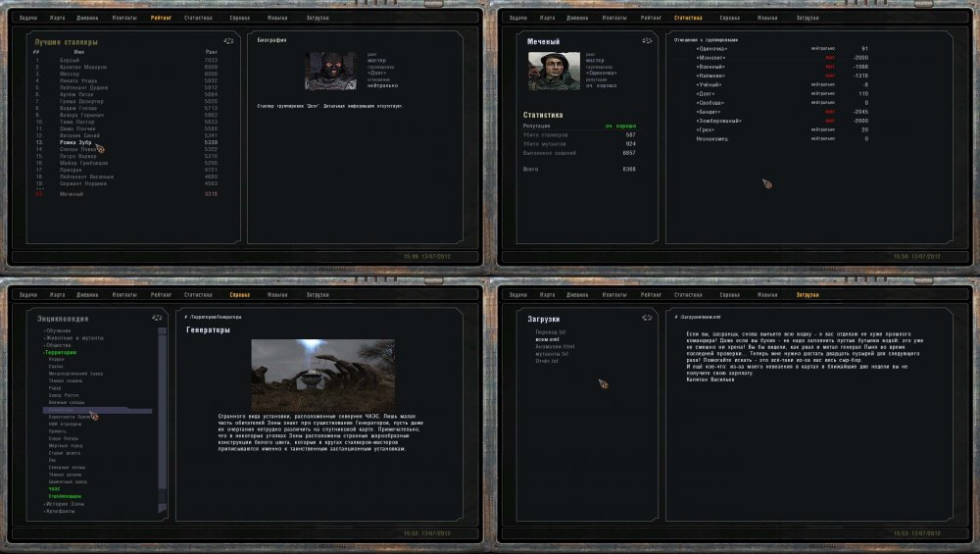Click the «Грех» faction relation row

pos(782,129)
